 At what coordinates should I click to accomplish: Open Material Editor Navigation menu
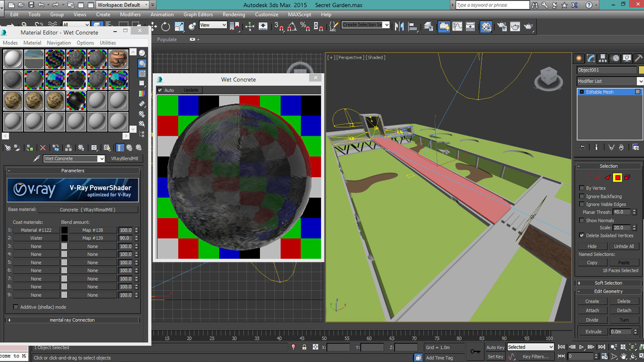[x=59, y=43]
